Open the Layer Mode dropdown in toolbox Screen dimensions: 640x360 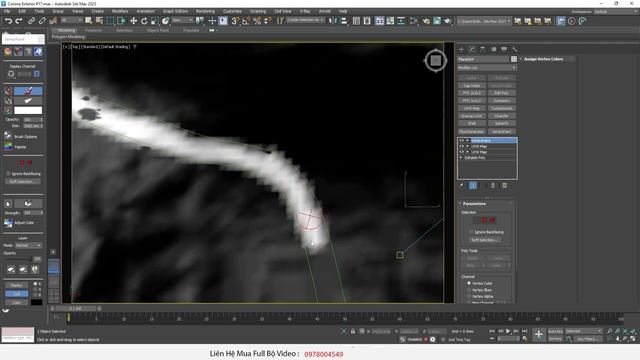(28, 245)
